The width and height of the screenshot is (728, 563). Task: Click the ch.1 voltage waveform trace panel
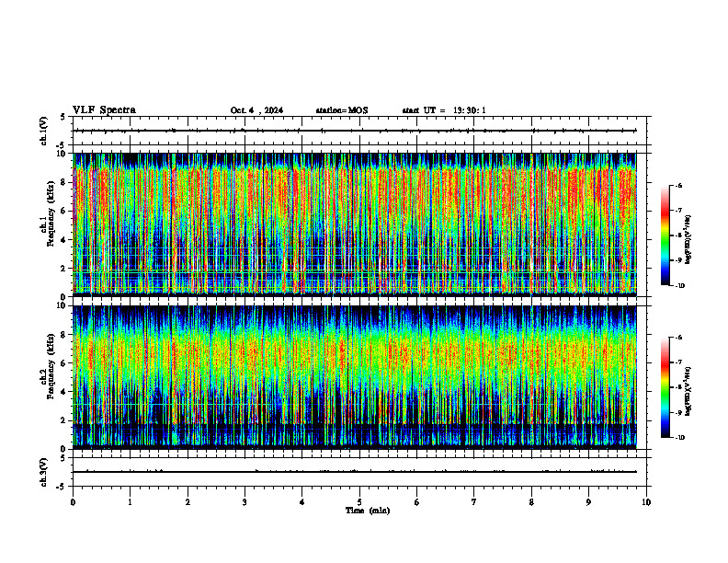click(x=359, y=131)
